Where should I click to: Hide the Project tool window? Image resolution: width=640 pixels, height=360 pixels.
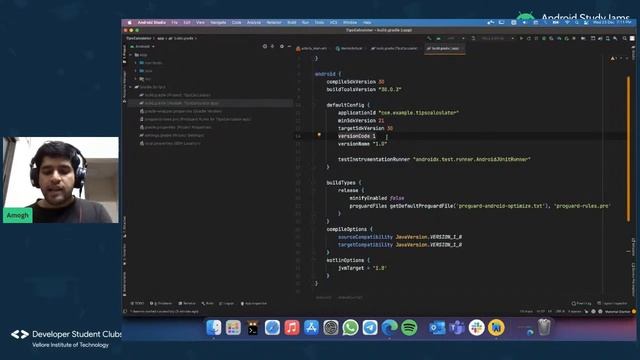coord(289,47)
